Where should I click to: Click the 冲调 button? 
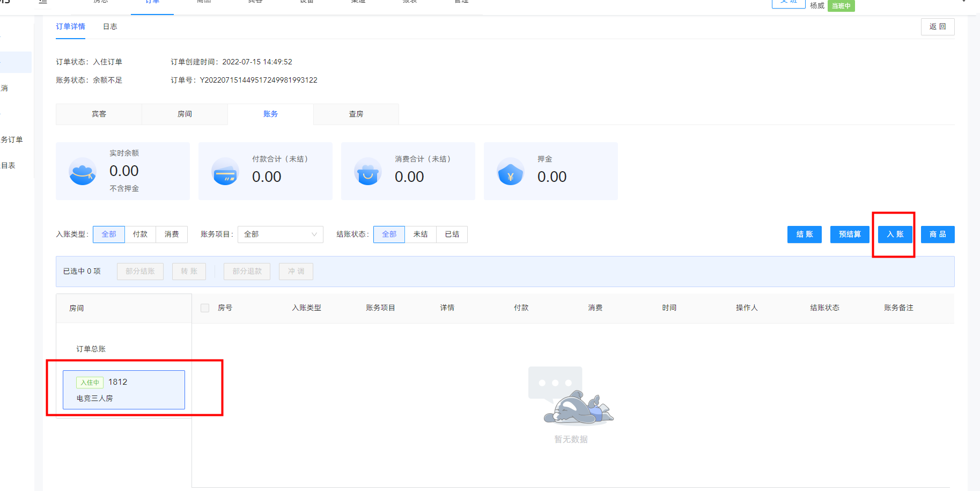coord(296,272)
